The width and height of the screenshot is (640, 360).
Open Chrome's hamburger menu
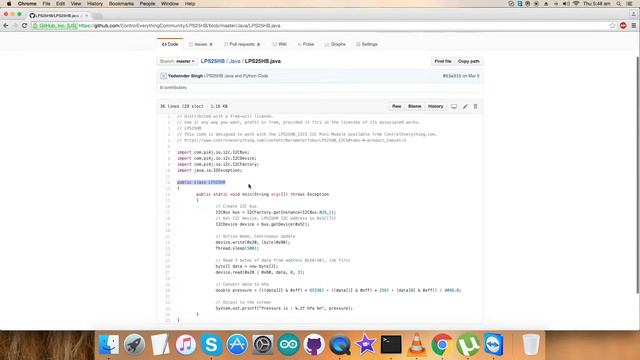click(x=633, y=25)
